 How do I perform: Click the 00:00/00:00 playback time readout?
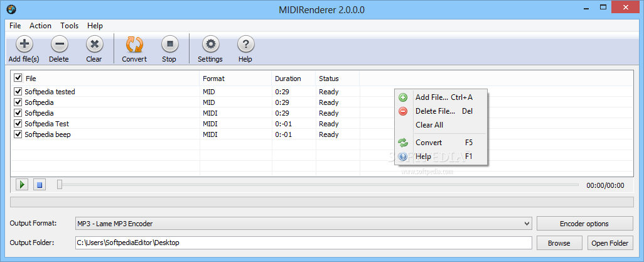point(605,185)
